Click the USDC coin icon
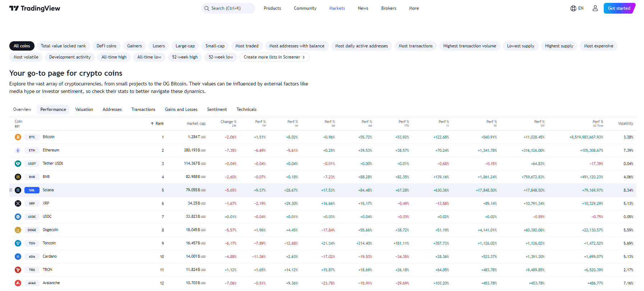The height and width of the screenshot is (291, 644). click(x=18, y=217)
